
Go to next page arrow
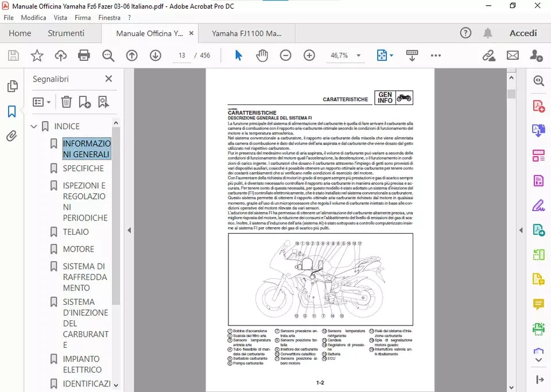point(156,56)
